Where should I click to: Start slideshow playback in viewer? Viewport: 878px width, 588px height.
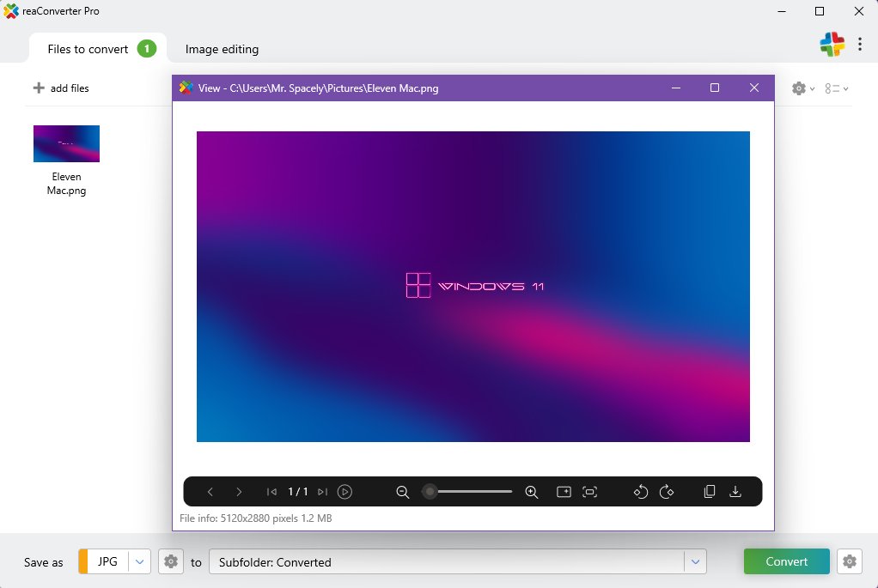click(x=345, y=492)
